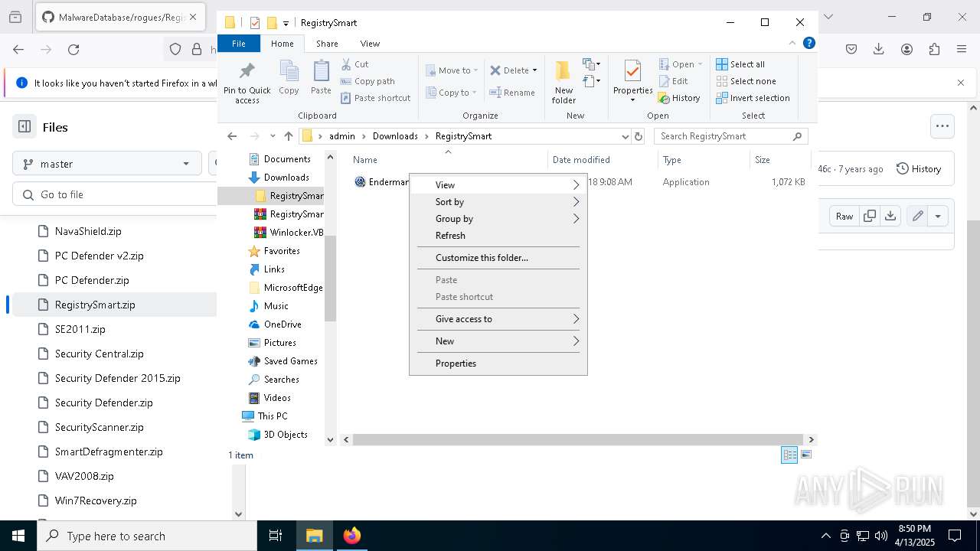Image resolution: width=980 pixels, height=551 pixels.
Task: Click the Windows taskbar search box
Action: point(147,536)
